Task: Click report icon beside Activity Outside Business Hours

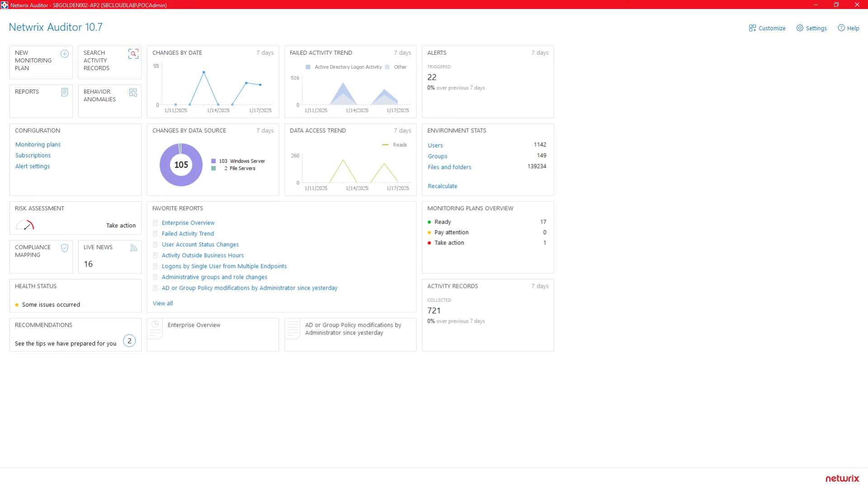Action: tap(155, 255)
